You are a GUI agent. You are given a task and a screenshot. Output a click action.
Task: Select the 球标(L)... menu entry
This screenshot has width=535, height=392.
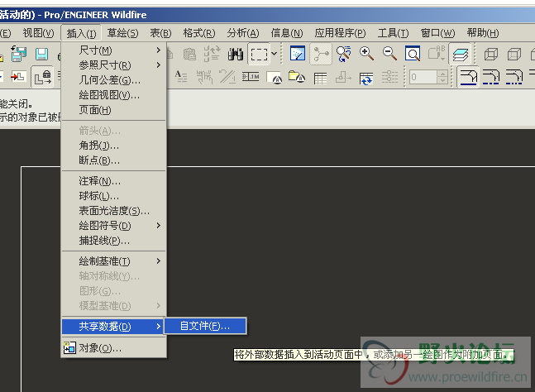(x=114, y=196)
